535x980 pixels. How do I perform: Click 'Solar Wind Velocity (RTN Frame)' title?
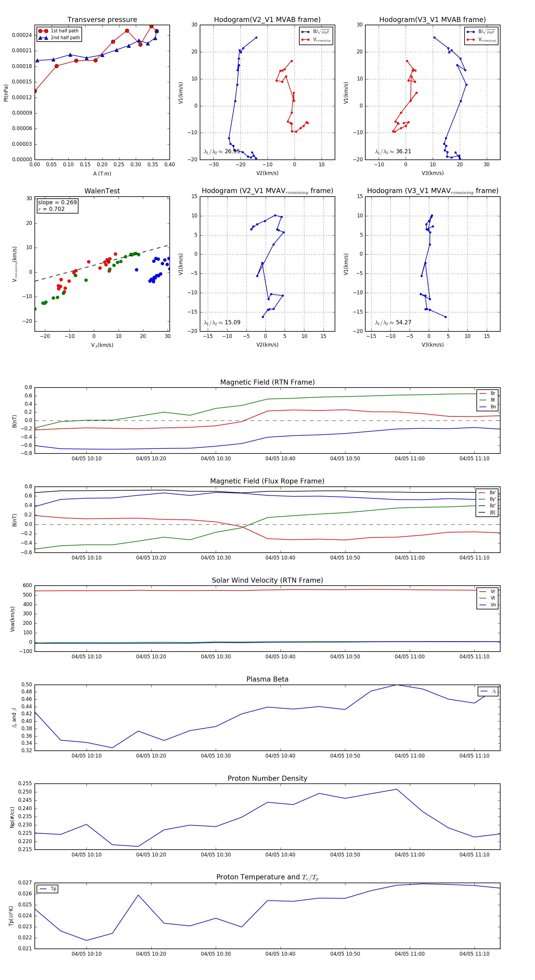pyautogui.click(x=267, y=580)
